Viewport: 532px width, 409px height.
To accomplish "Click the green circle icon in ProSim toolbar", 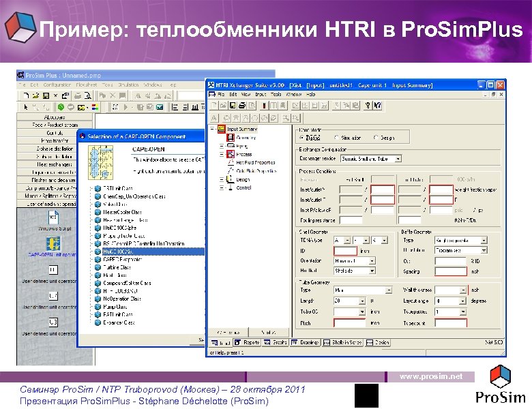I will coord(61,107).
